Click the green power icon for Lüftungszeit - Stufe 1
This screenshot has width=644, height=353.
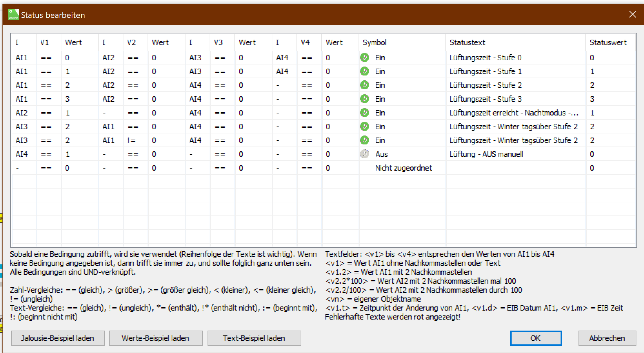[364, 71]
